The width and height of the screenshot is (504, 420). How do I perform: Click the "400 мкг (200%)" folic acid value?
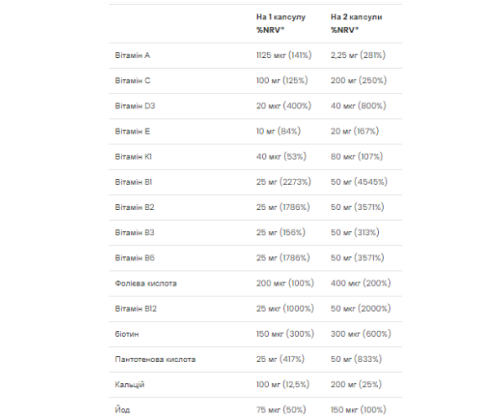362,283
